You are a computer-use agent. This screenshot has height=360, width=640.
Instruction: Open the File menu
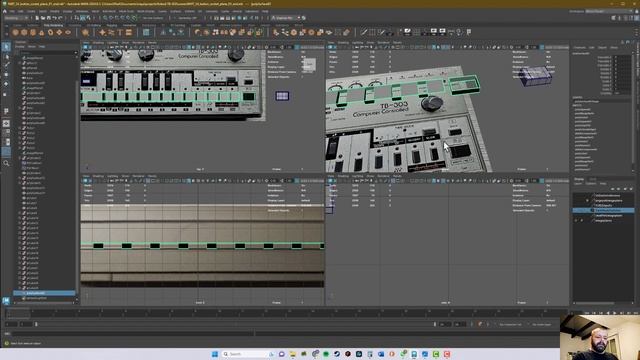point(12,11)
